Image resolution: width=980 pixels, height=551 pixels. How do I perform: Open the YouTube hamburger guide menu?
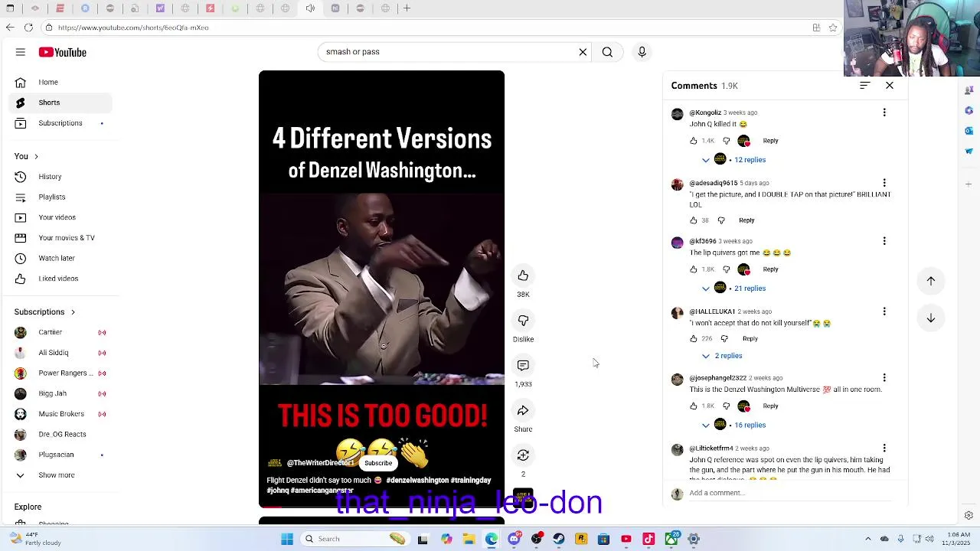tap(21, 52)
